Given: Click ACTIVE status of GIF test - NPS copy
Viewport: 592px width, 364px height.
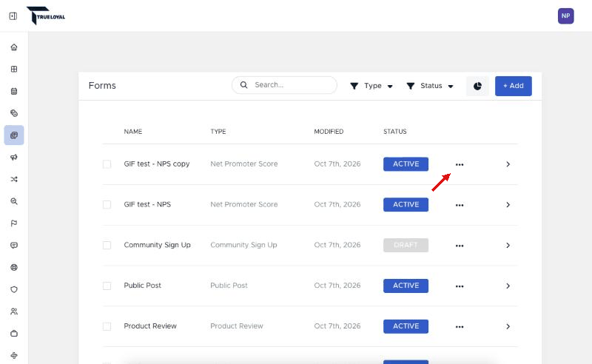Looking at the screenshot, I should (406, 164).
